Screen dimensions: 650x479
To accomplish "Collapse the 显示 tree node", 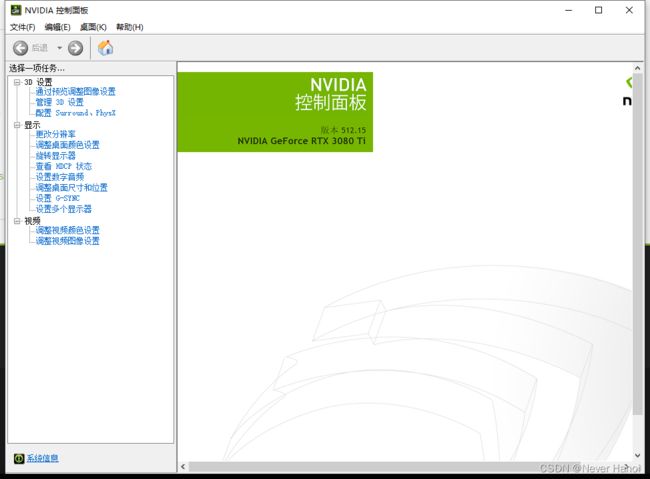I will pyautogui.click(x=17, y=125).
